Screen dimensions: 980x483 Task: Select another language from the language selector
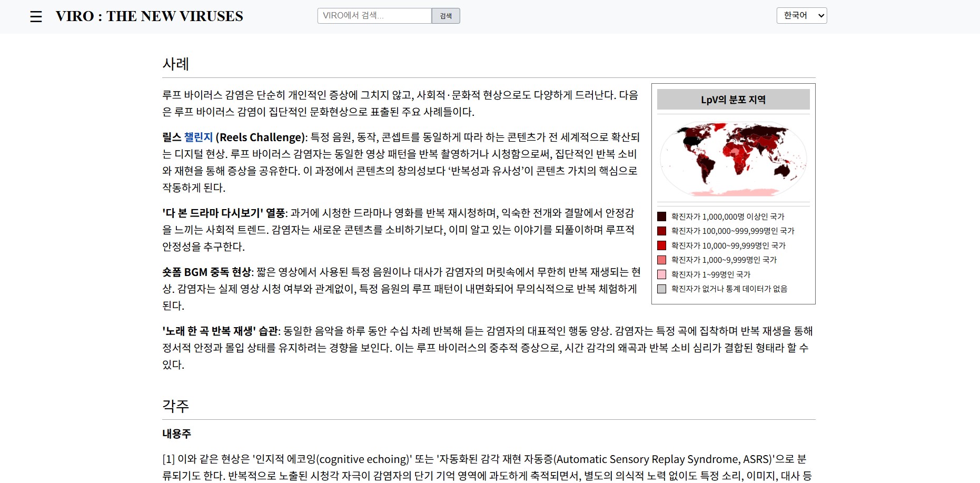[801, 16]
